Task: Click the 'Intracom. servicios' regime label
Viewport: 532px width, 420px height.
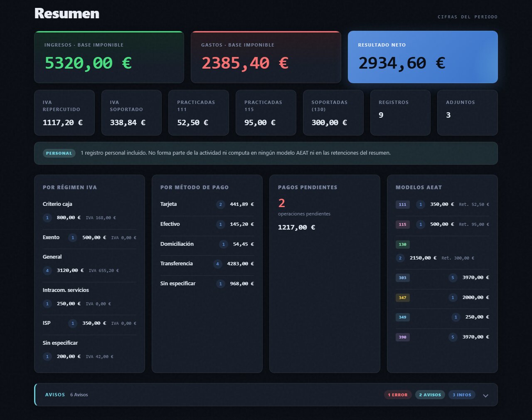Action: 66,290
